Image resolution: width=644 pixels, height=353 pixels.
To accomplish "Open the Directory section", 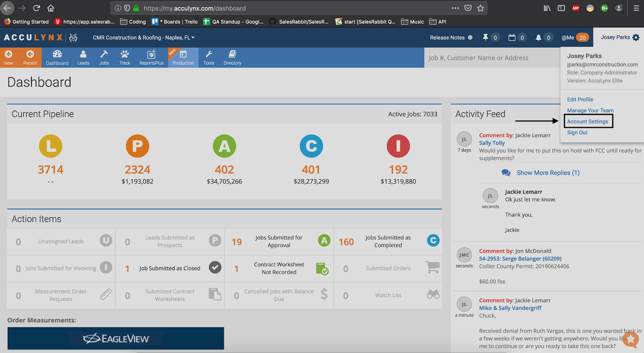I will pos(232,57).
